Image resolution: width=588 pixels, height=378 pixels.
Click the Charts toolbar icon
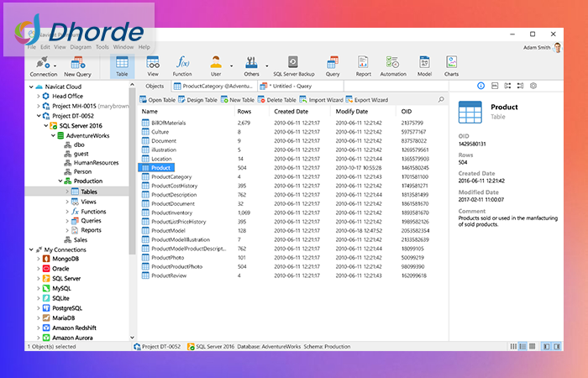coord(451,64)
